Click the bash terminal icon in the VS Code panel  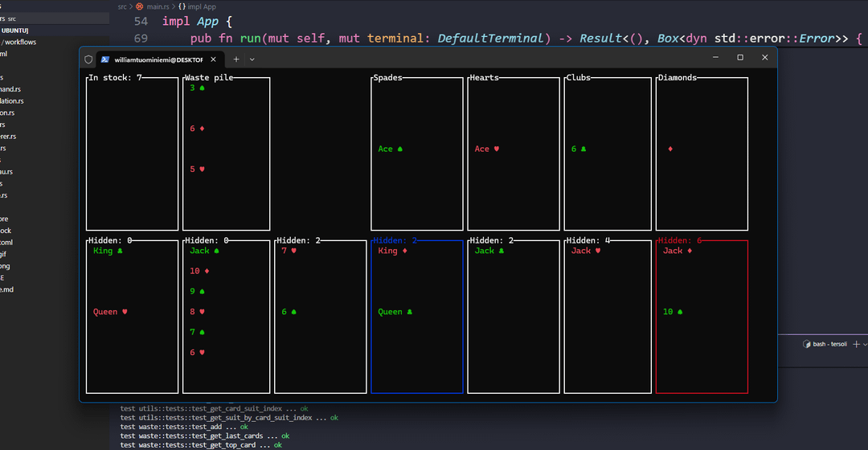pos(807,344)
